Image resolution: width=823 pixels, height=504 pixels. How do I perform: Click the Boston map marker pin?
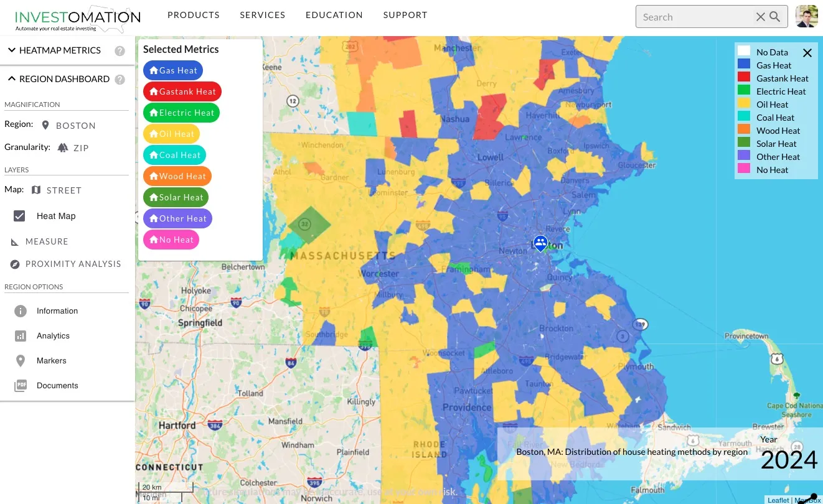tap(540, 243)
